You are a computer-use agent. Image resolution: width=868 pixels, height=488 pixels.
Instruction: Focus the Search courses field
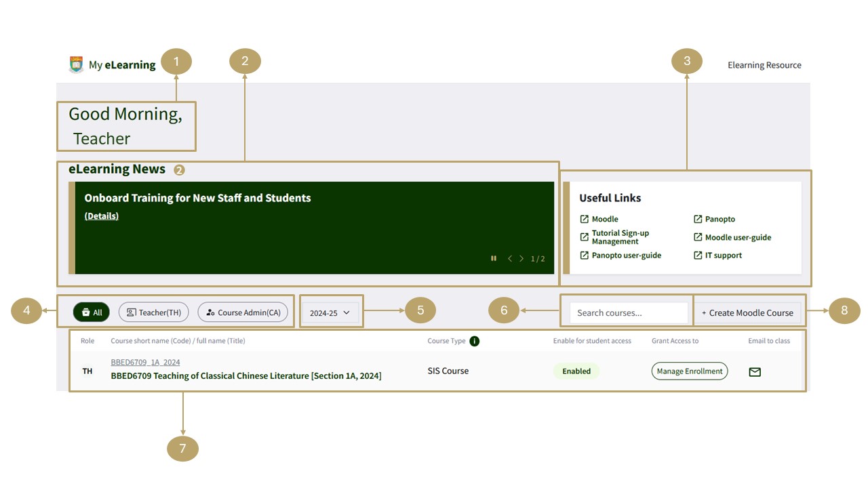tap(629, 312)
